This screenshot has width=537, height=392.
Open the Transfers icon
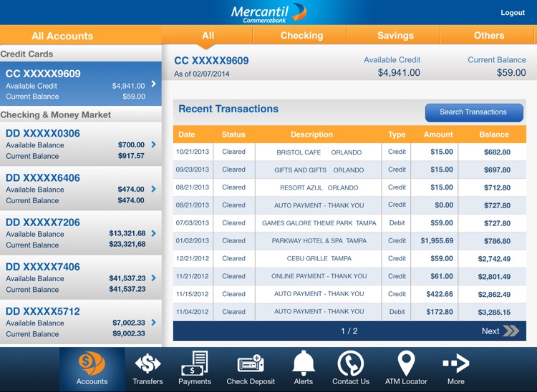[147, 363]
